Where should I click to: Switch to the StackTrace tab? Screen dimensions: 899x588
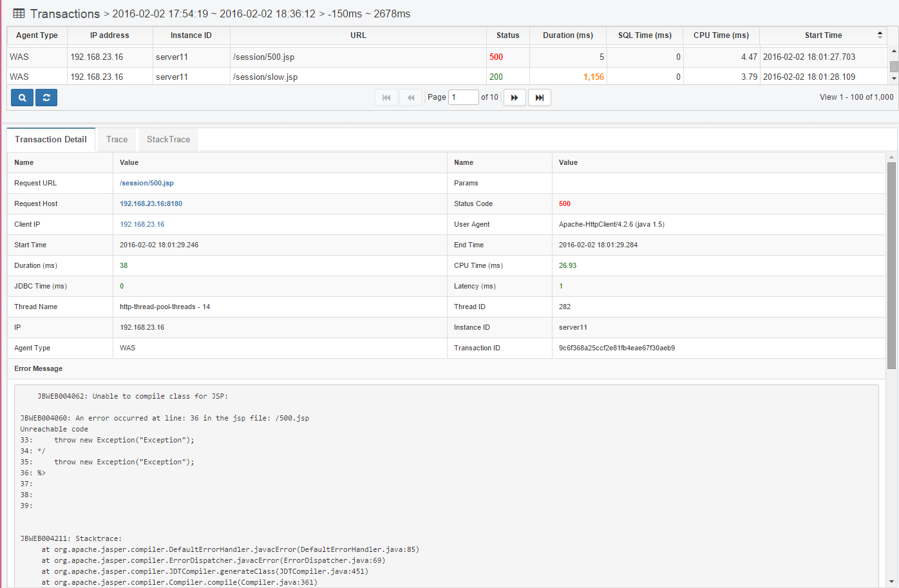coord(168,140)
